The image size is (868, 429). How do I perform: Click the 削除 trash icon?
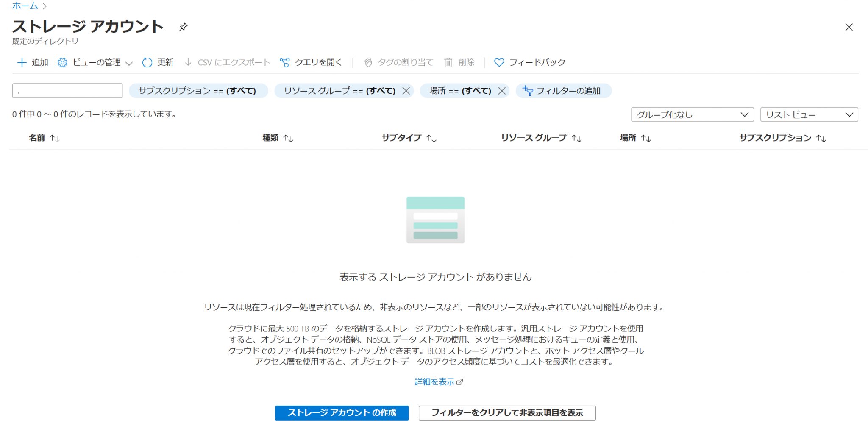coord(448,63)
